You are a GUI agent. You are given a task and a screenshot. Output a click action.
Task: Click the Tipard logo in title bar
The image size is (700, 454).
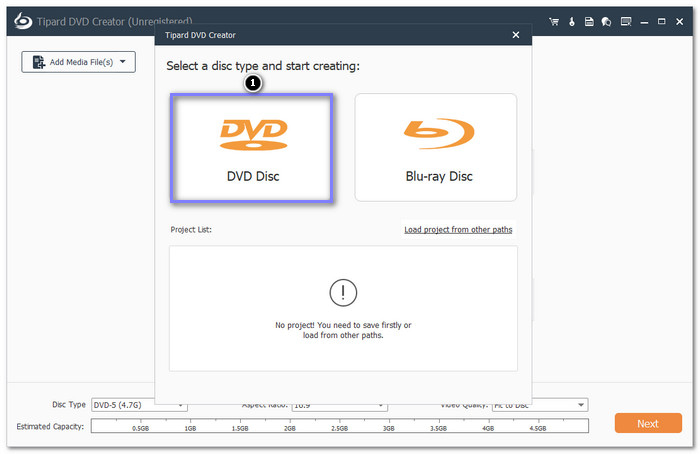point(23,21)
